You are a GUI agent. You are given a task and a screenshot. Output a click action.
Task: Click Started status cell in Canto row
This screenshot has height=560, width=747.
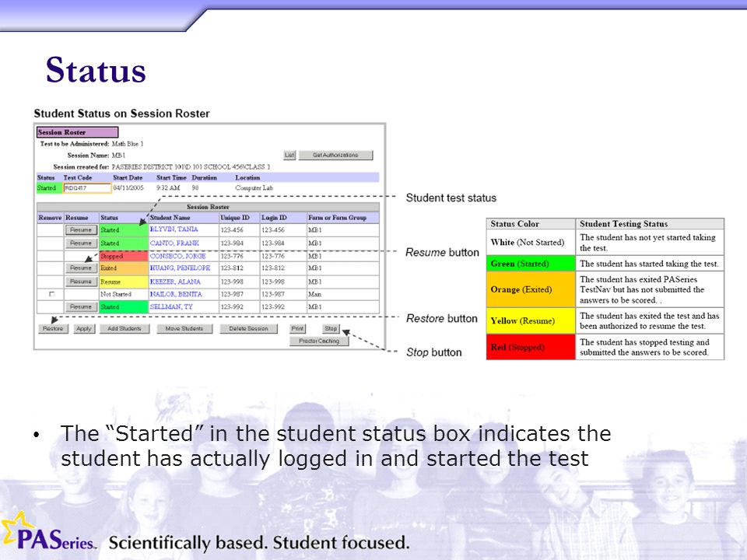pyautogui.click(x=124, y=243)
